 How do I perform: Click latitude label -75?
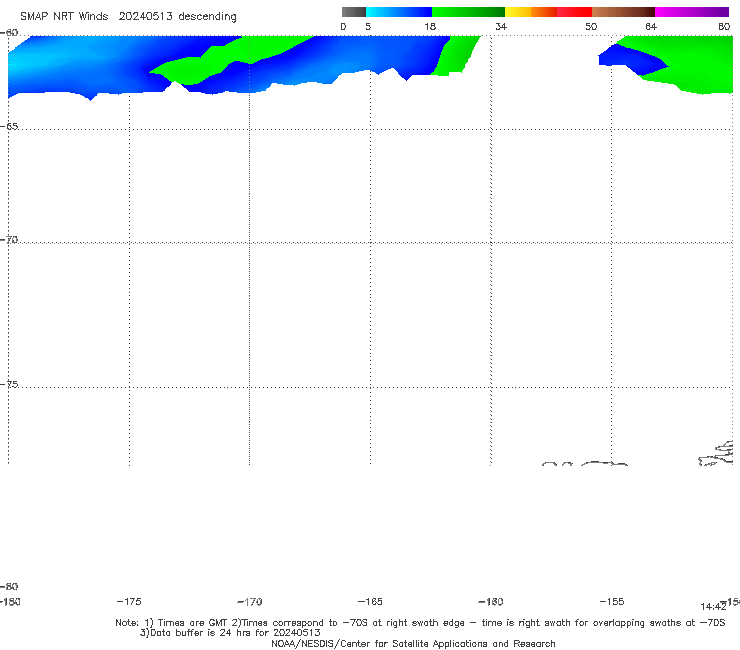click(x=9, y=384)
